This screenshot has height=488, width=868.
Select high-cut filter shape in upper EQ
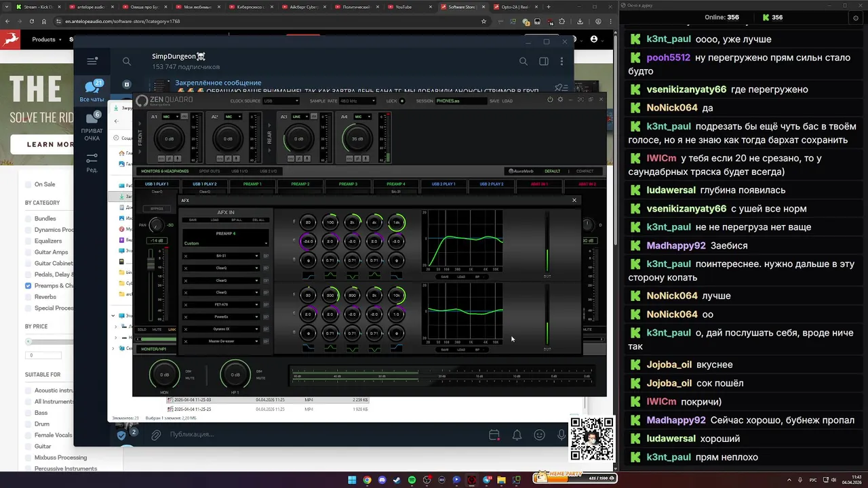tap(397, 276)
